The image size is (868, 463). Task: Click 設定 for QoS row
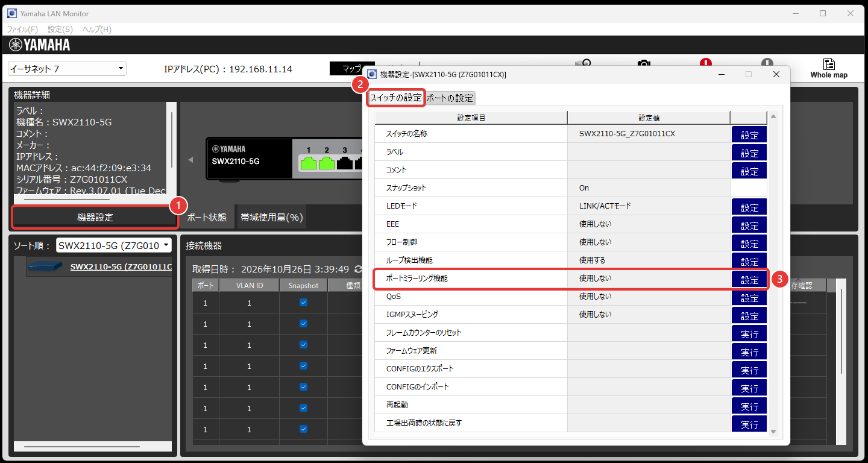(x=749, y=297)
